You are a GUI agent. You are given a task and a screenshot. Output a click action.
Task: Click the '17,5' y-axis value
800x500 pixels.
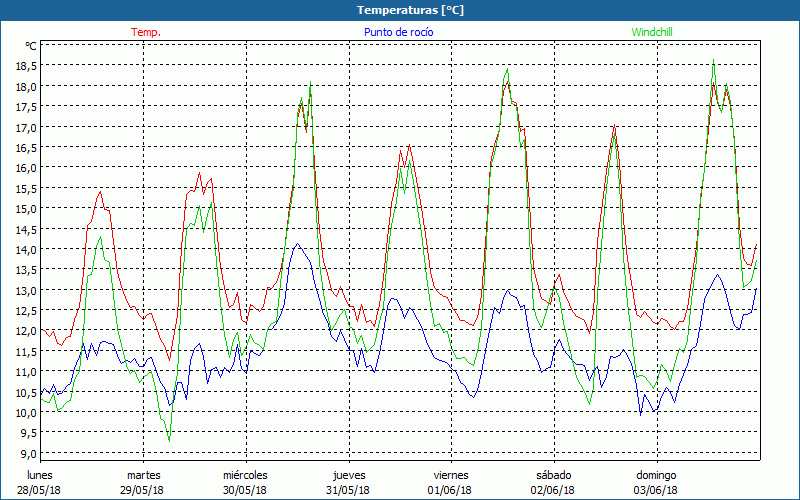tap(26, 106)
